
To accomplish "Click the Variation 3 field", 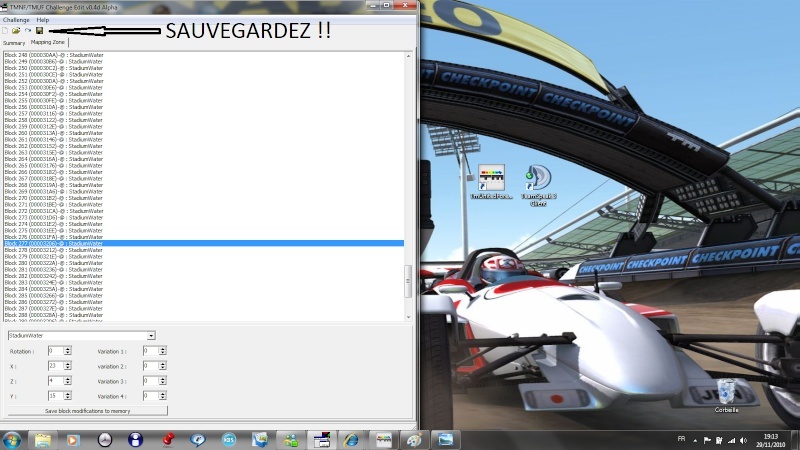I will pyautogui.click(x=151, y=381).
